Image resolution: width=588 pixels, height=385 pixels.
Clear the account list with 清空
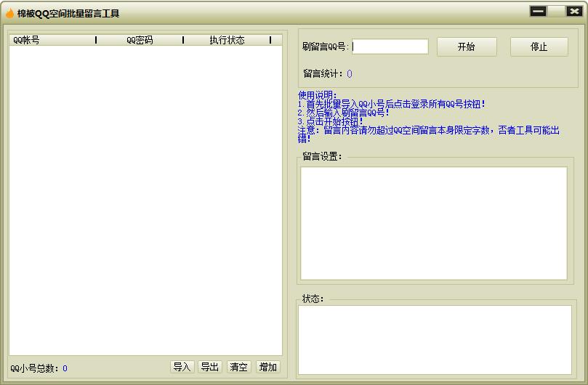tap(238, 367)
